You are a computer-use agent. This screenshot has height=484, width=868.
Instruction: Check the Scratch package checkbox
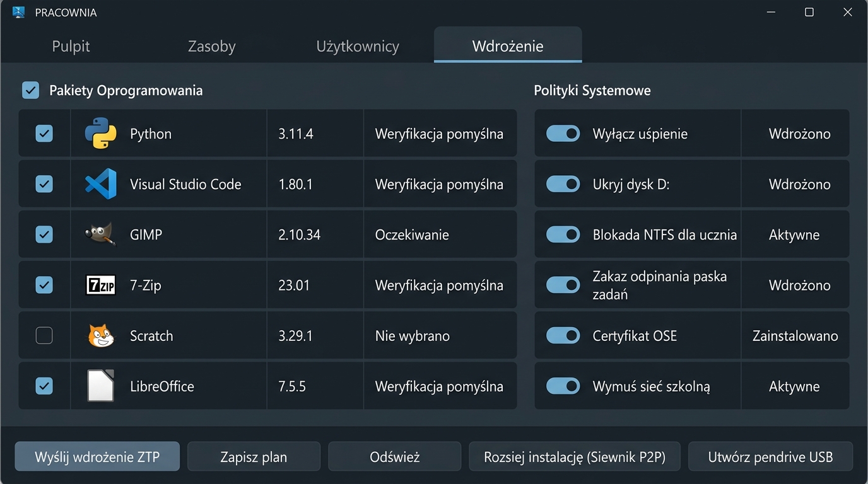click(44, 336)
